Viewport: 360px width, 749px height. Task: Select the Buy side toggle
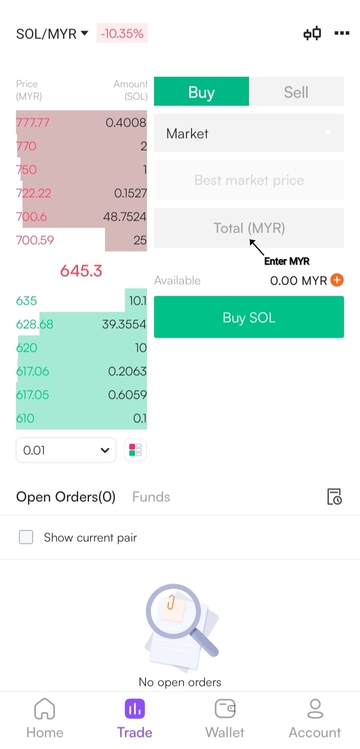[201, 92]
